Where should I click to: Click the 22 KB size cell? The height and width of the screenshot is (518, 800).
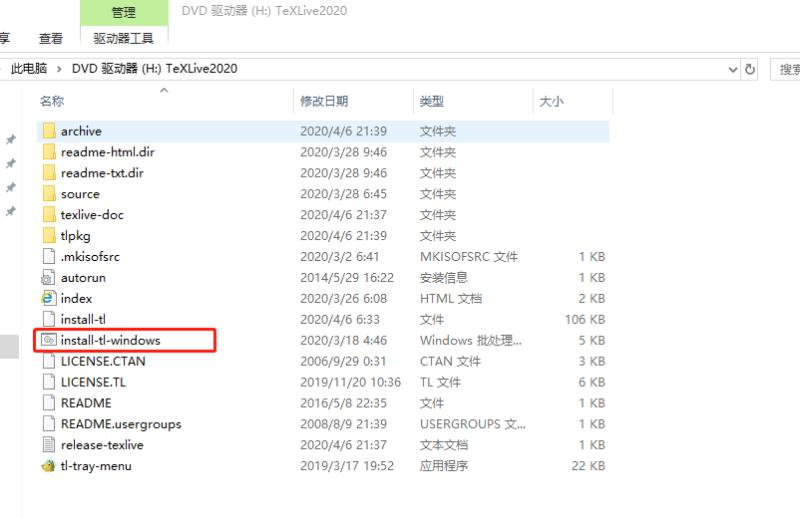[588, 466]
